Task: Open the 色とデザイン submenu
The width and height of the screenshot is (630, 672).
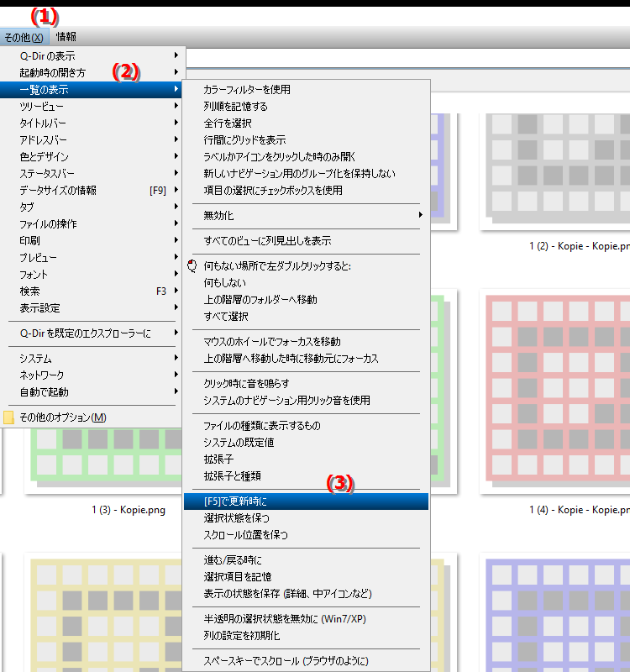Action: [92, 156]
